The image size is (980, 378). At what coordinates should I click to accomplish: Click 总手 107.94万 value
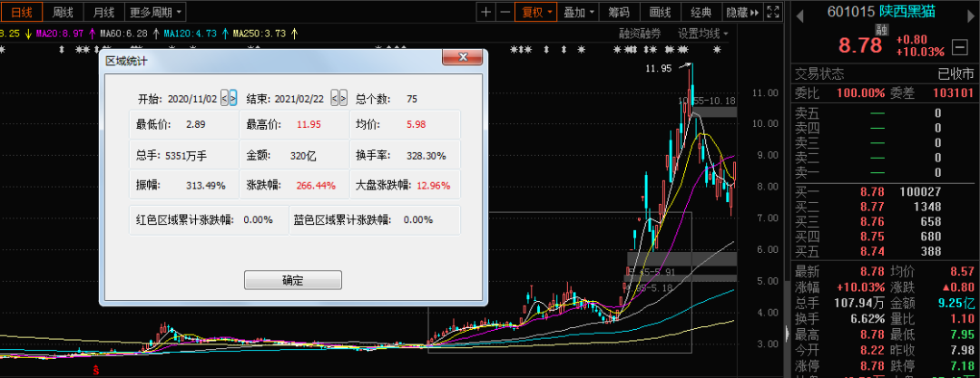click(x=857, y=303)
